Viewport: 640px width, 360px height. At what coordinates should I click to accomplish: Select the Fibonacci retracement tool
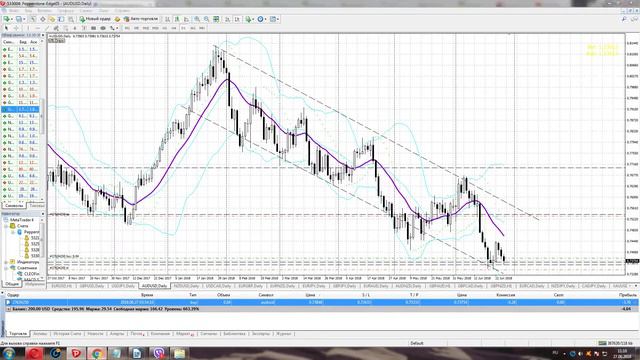pyautogui.click(x=66, y=28)
